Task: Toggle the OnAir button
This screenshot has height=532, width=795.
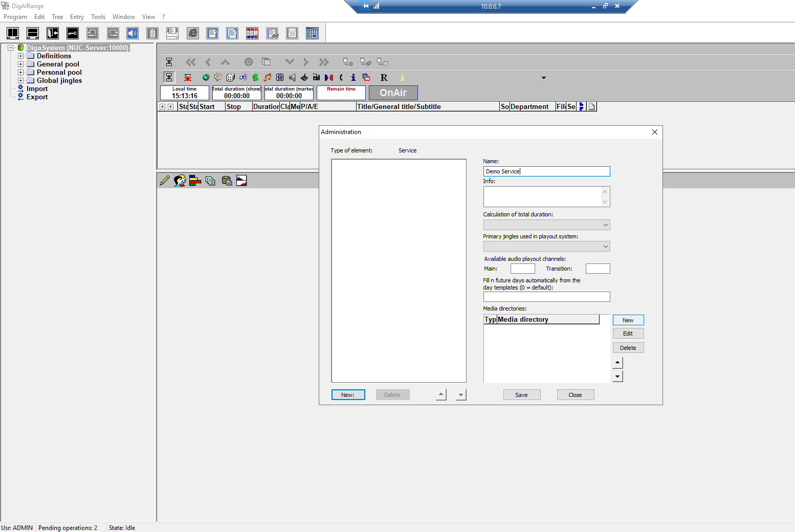Action: (393, 93)
